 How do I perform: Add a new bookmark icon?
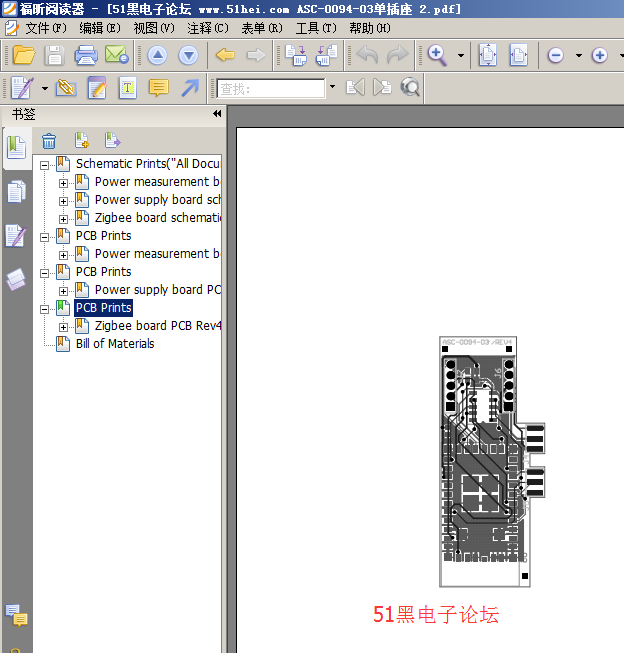pyautogui.click(x=82, y=140)
